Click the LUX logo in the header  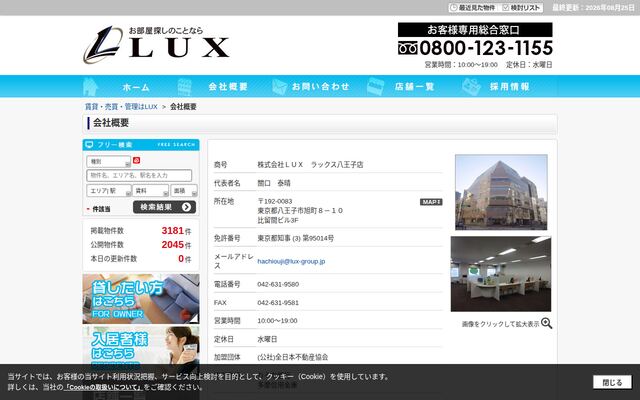156,45
